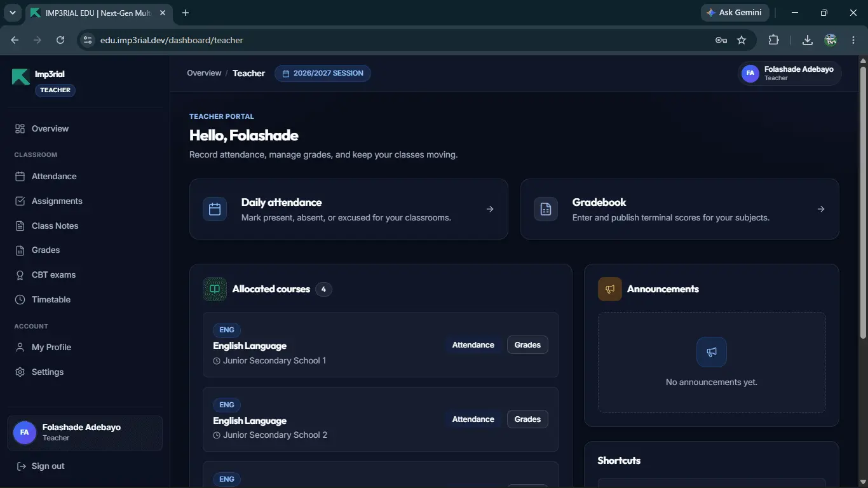Click the My Profile person icon
The height and width of the screenshot is (488, 868).
[x=20, y=348]
